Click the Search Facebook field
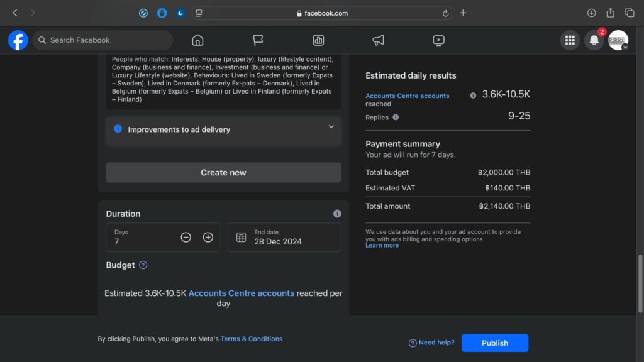644x362 pixels. [x=103, y=40]
